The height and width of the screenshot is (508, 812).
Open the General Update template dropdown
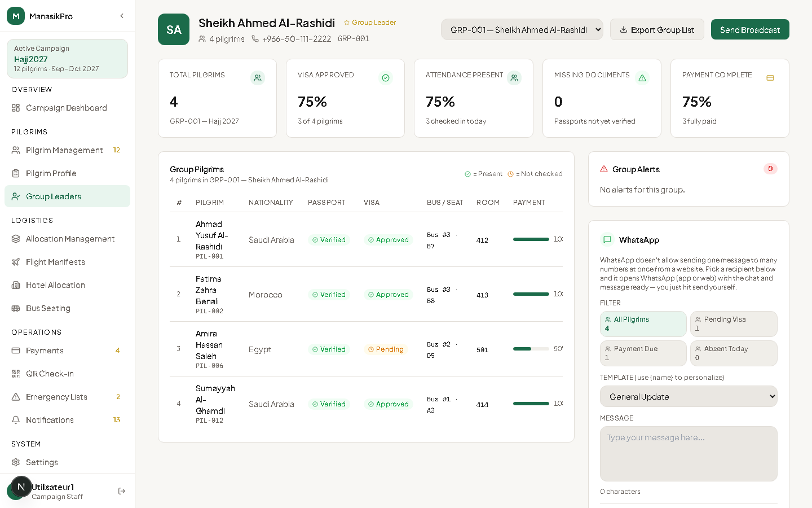coord(689,396)
